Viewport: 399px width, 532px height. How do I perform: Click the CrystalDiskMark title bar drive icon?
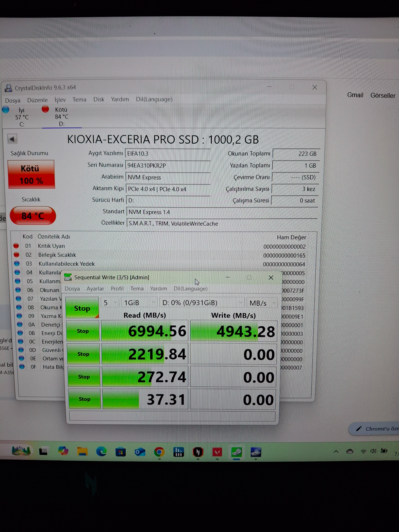click(68, 277)
